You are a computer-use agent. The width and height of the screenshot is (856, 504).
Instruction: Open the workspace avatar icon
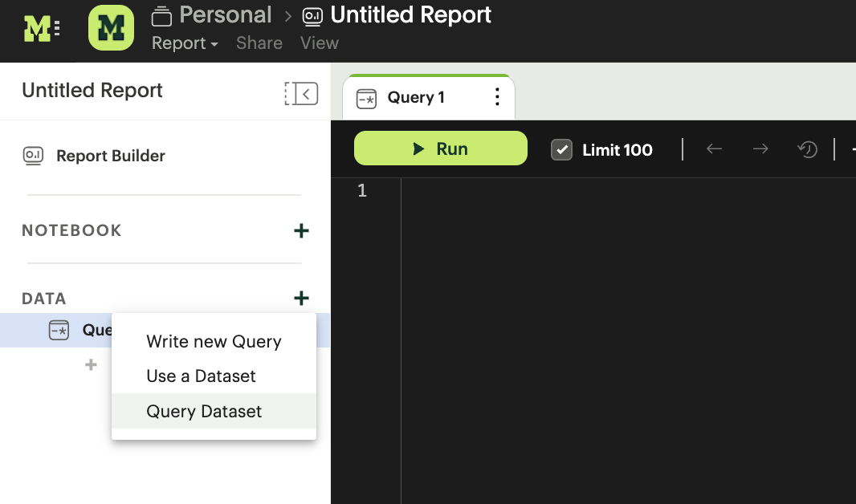(111, 27)
